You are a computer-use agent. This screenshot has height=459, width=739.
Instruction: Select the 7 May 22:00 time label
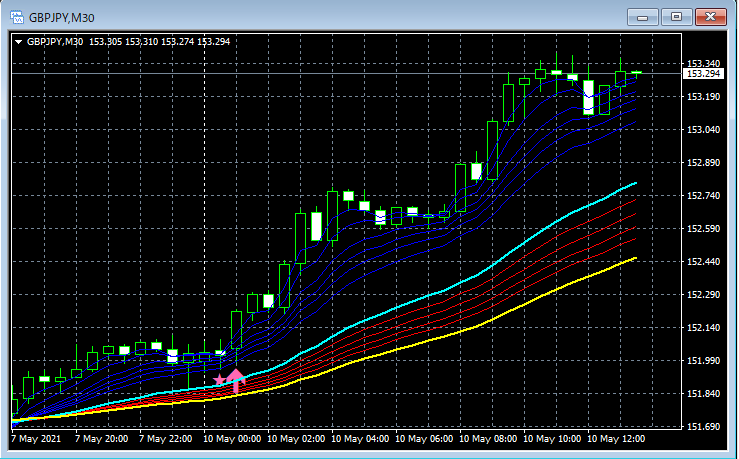coord(165,439)
